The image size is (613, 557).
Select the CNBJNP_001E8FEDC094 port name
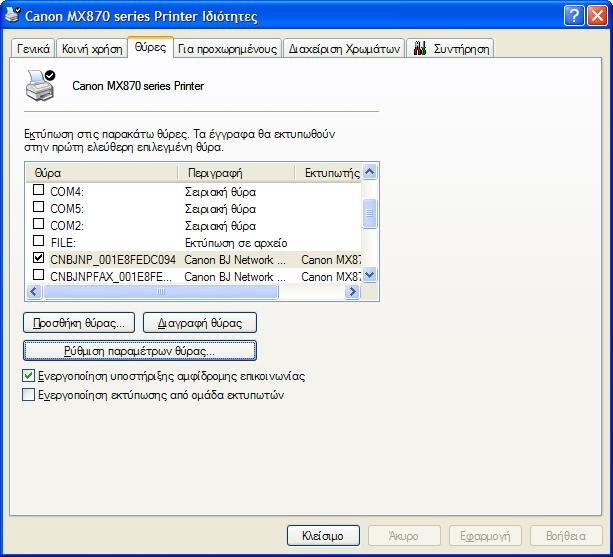pyautogui.click(x=113, y=260)
